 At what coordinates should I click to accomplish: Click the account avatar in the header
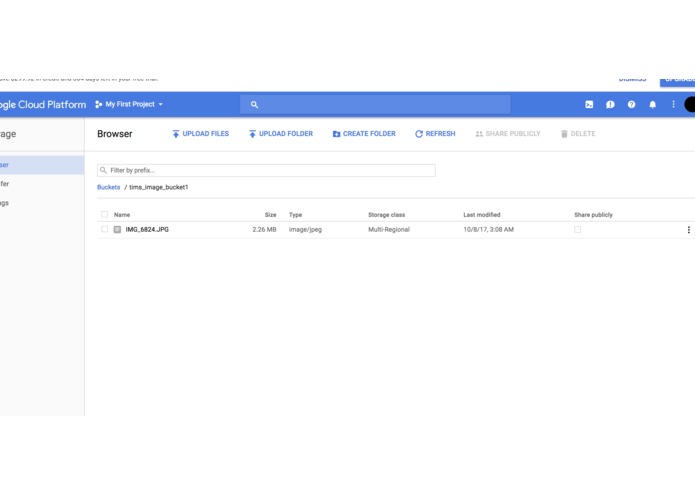tap(690, 105)
